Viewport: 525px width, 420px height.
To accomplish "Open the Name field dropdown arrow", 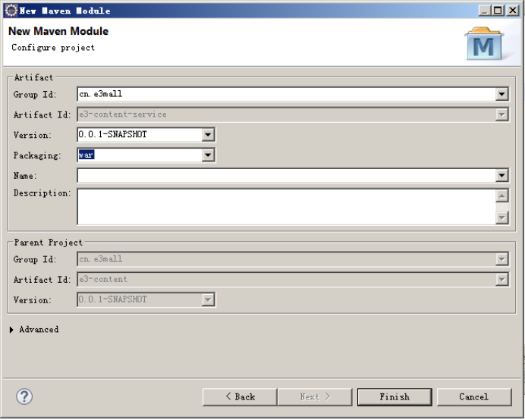I will pyautogui.click(x=501, y=176).
